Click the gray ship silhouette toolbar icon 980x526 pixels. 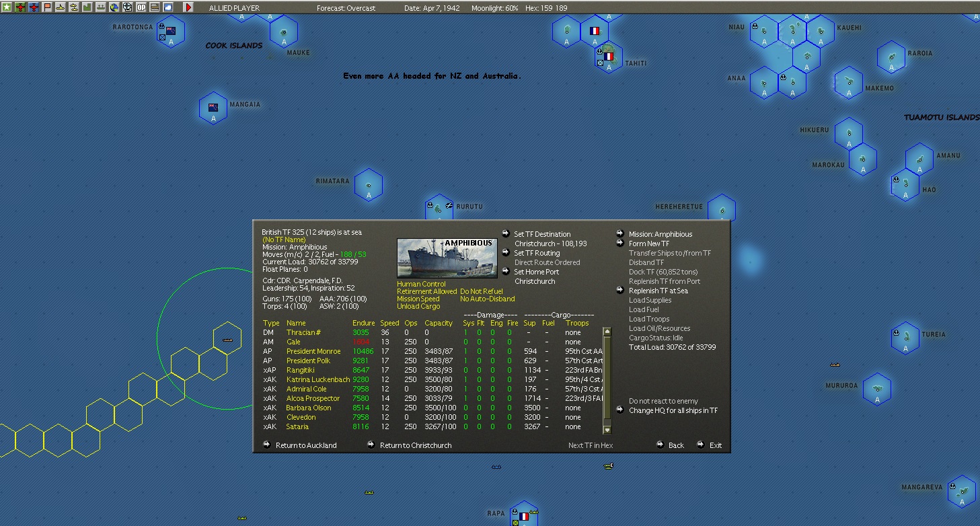(101, 7)
